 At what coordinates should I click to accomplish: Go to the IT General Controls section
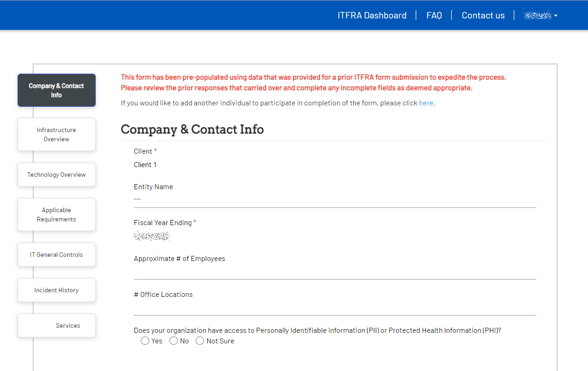pyautogui.click(x=56, y=254)
